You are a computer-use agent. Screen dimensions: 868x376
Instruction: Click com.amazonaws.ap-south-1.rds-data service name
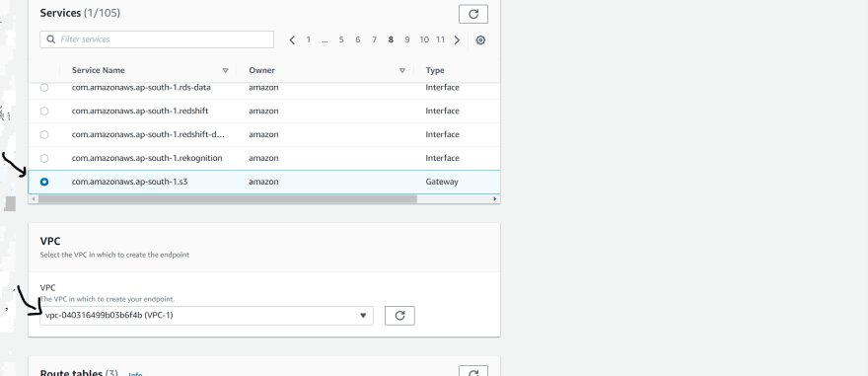pos(141,88)
